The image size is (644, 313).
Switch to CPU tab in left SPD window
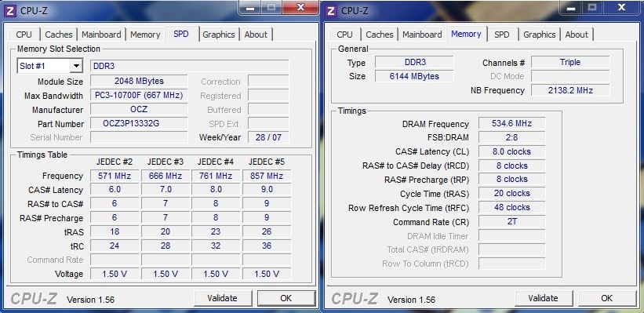click(x=24, y=35)
